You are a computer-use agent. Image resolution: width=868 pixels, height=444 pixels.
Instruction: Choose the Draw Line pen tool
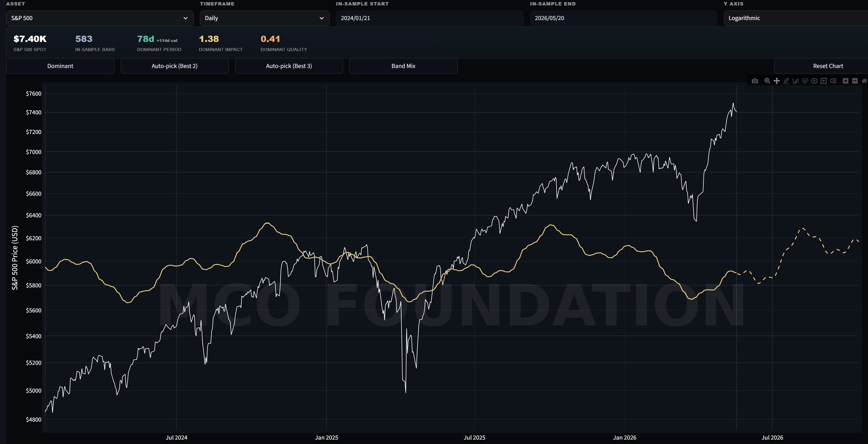[x=786, y=81]
